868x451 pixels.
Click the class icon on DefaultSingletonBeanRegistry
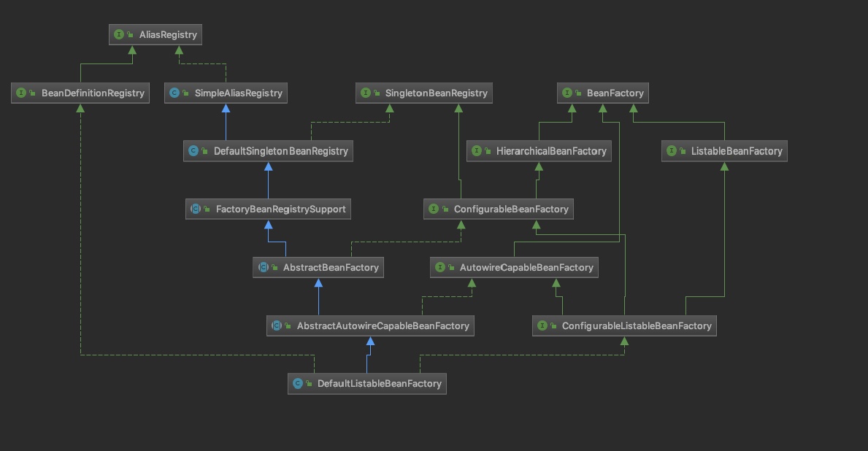[x=193, y=150]
